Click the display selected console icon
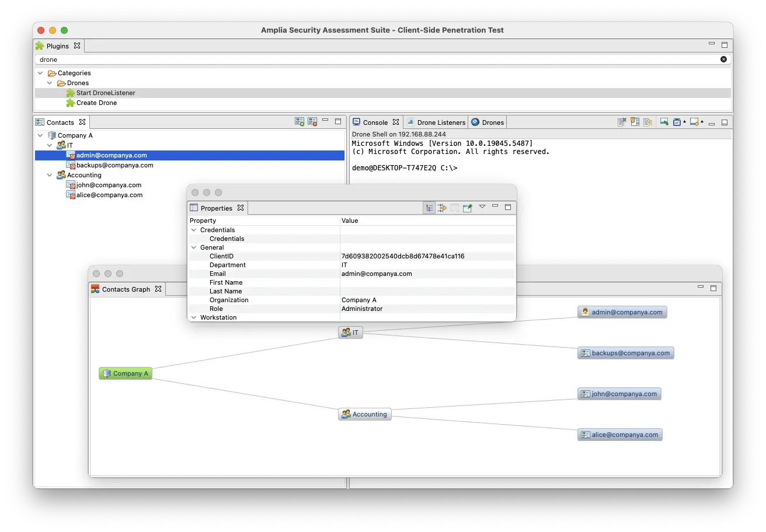The image size is (766, 532). pyautogui.click(x=676, y=123)
